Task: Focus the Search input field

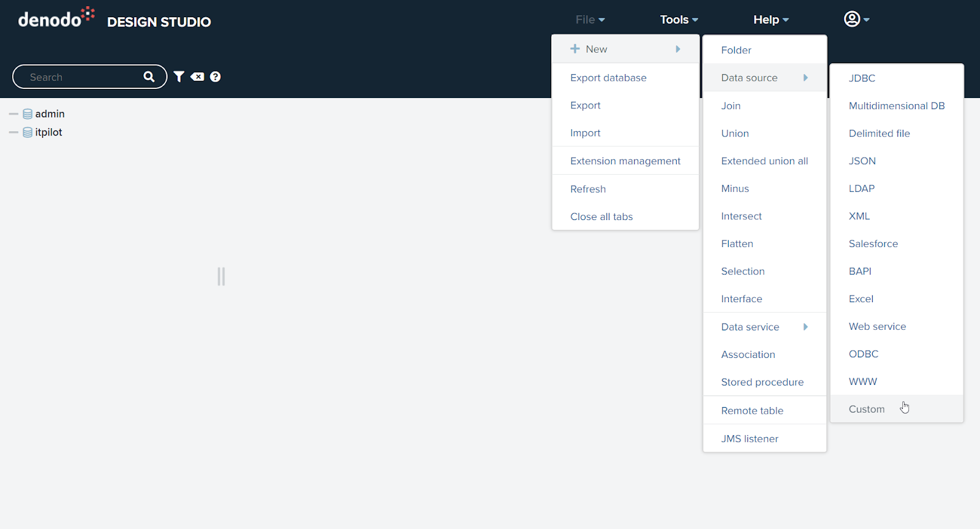Action: [x=89, y=77]
